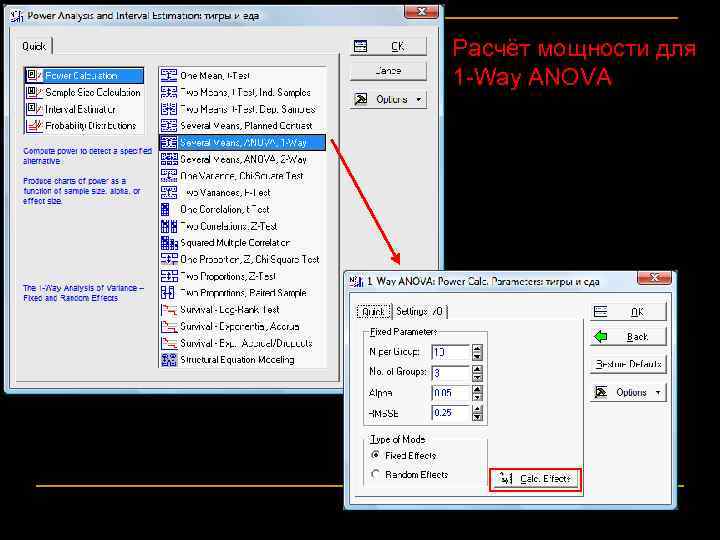Viewport: 720px width, 540px height.
Task: Click the Interval Estimation icon
Action: point(34,109)
